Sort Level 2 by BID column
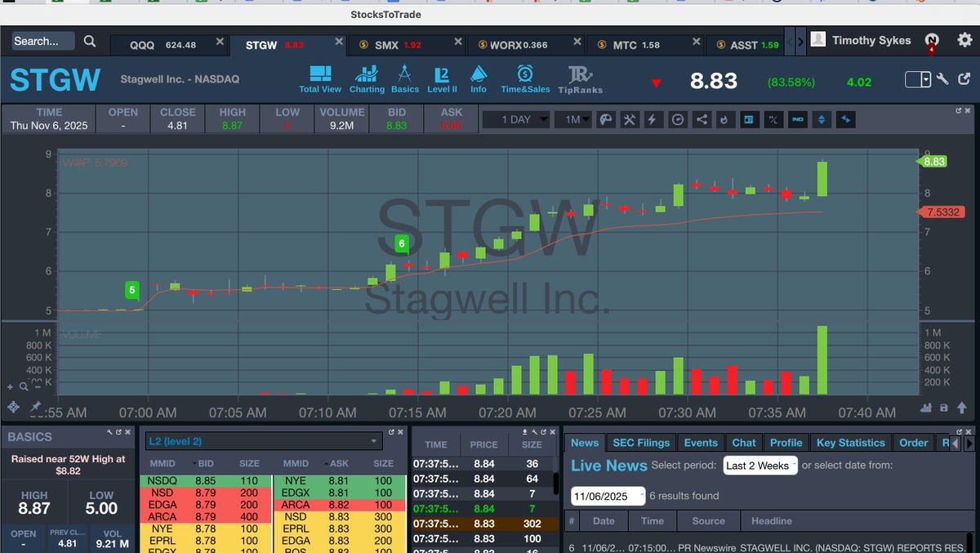The height and width of the screenshot is (553, 980). coord(205,463)
